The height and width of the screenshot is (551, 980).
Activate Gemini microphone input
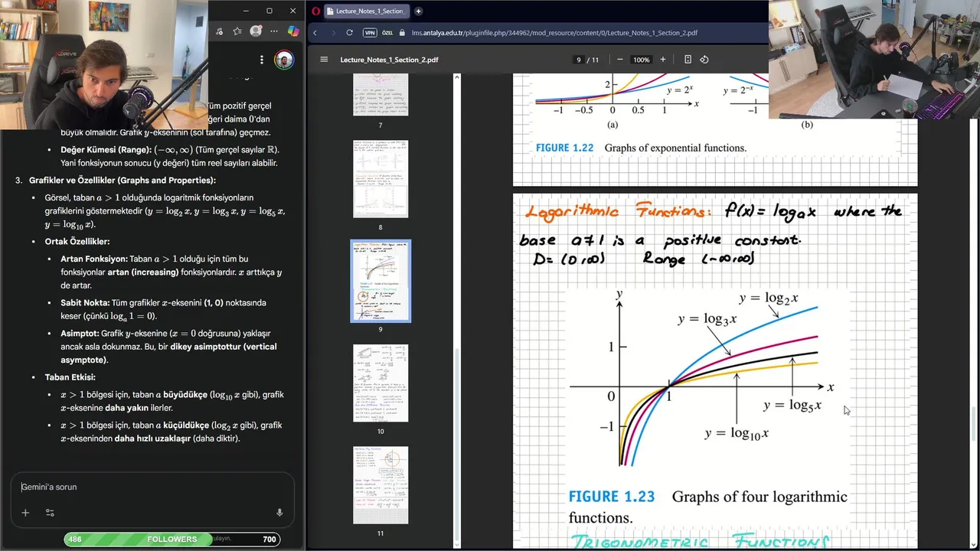pyautogui.click(x=279, y=513)
